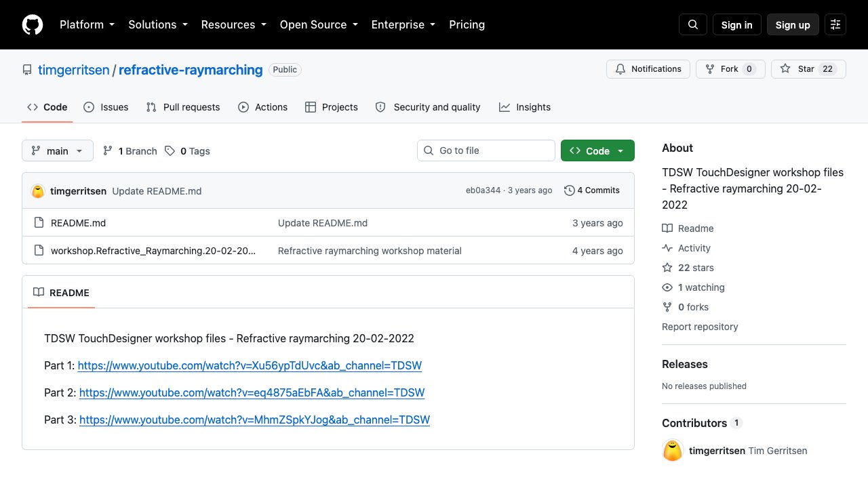Open the Part 2 YouTube link
Image resolution: width=868 pixels, height=488 pixels.
point(252,393)
